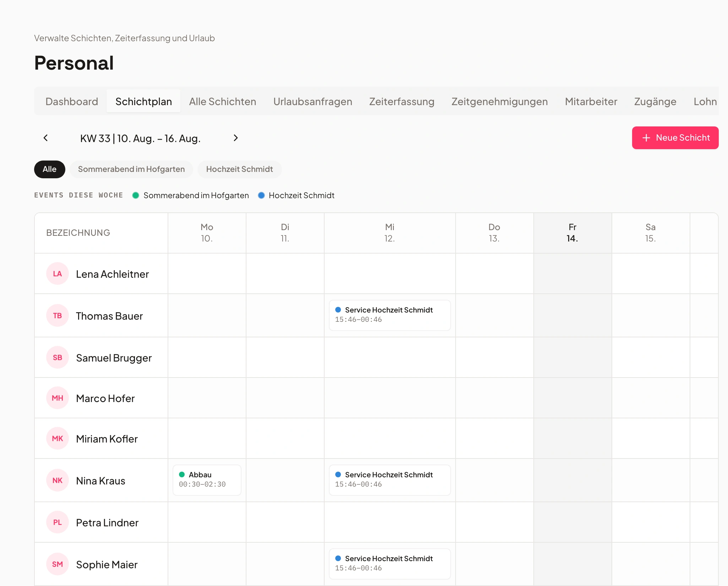Click the Mi 12. column header
Viewport: 728px width, 586px height.
pos(390,233)
